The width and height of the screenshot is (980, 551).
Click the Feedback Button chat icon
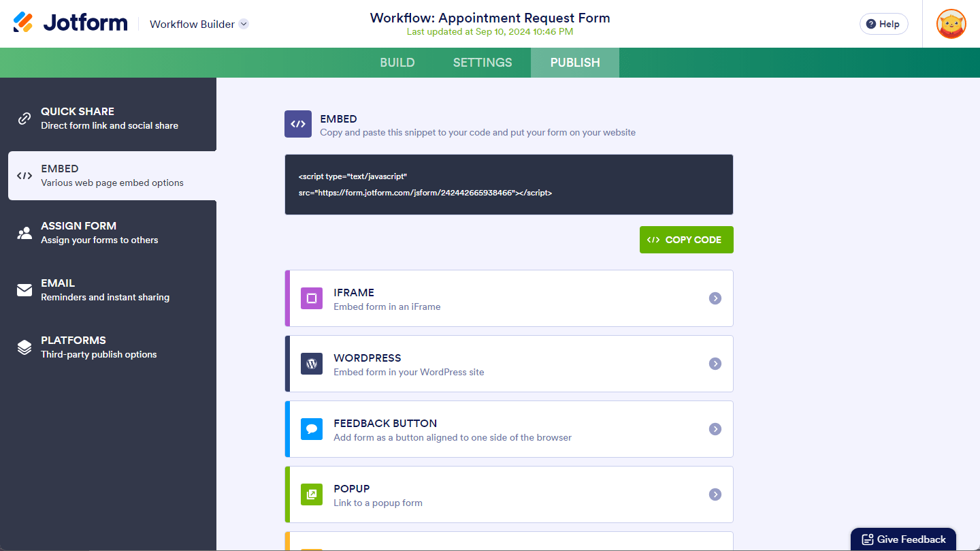tap(312, 429)
